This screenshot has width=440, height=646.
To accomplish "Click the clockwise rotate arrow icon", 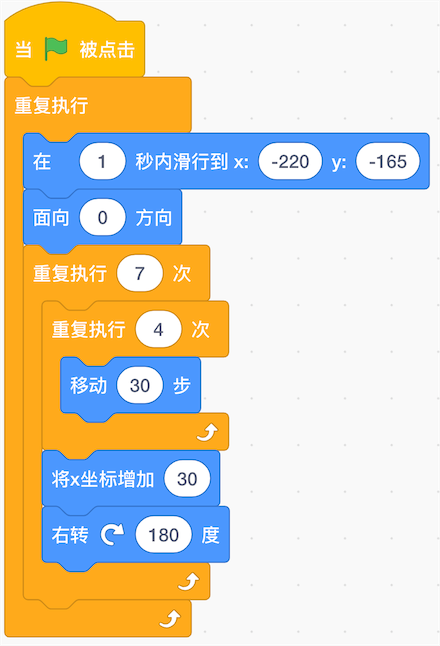I will point(112,534).
